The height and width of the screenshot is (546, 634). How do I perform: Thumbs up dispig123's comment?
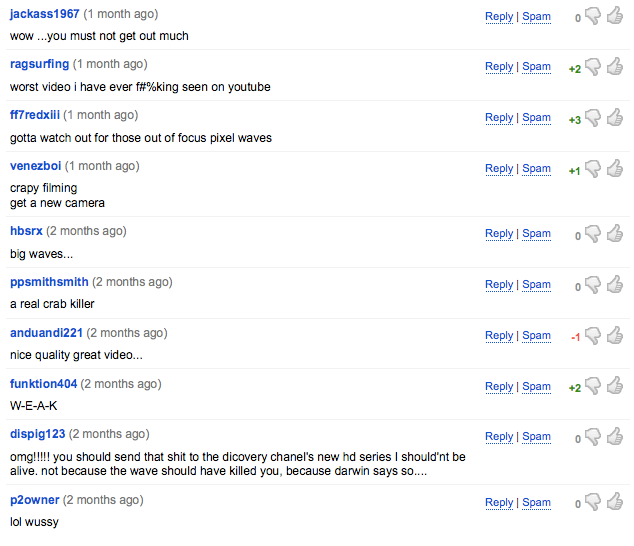click(614, 436)
